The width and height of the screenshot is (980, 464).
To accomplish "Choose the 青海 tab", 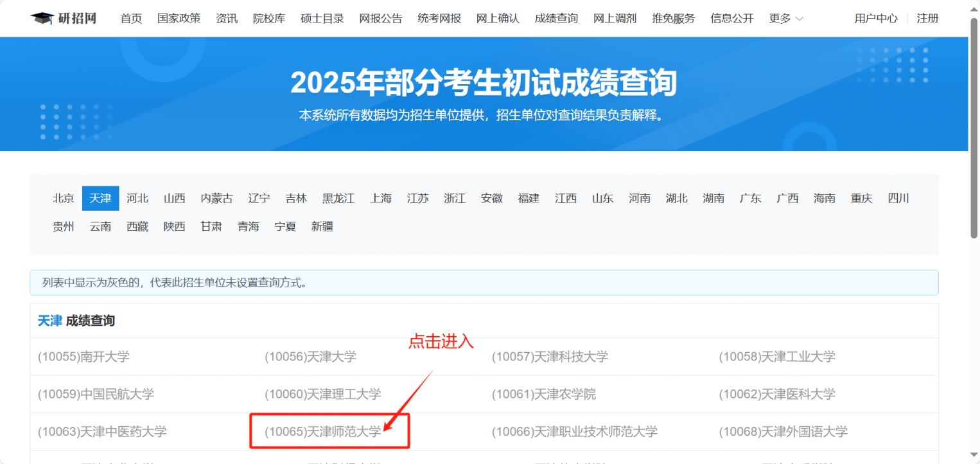I will pyautogui.click(x=249, y=227).
